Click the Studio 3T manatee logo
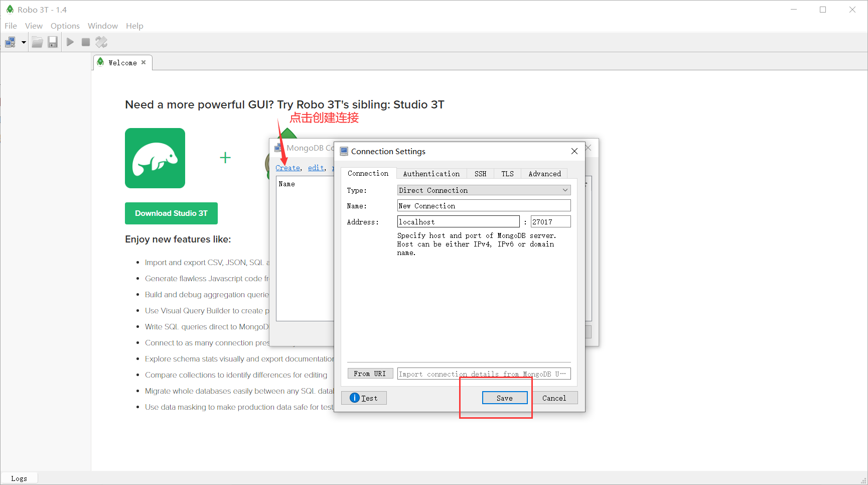This screenshot has height=485, width=868. pyautogui.click(x=155, y=158)
